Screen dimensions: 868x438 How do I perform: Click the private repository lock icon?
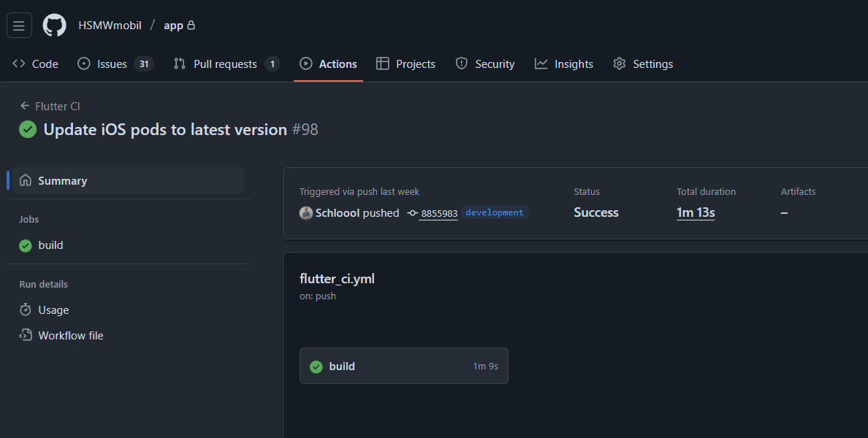[190, 25]
